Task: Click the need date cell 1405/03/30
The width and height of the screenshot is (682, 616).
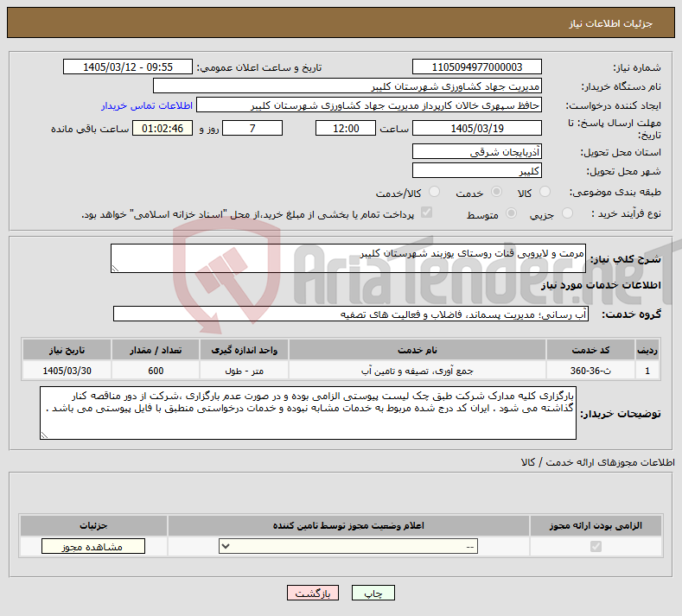Action: 67,371
